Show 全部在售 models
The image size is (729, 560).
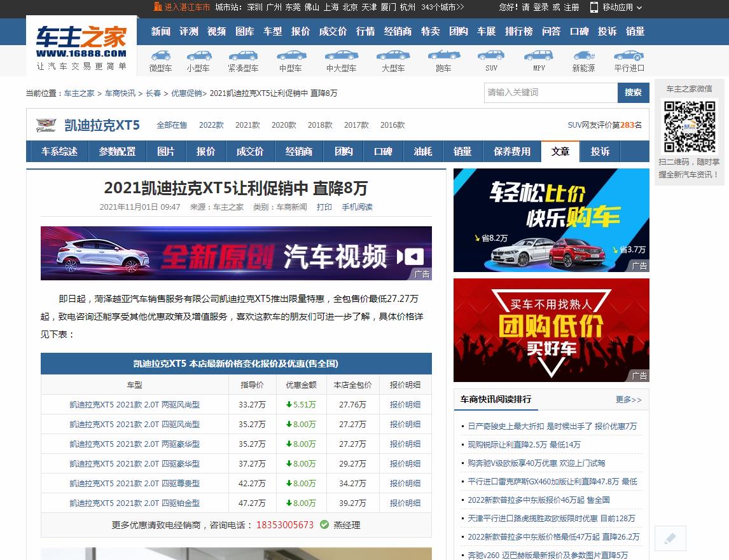coord(172,125)
